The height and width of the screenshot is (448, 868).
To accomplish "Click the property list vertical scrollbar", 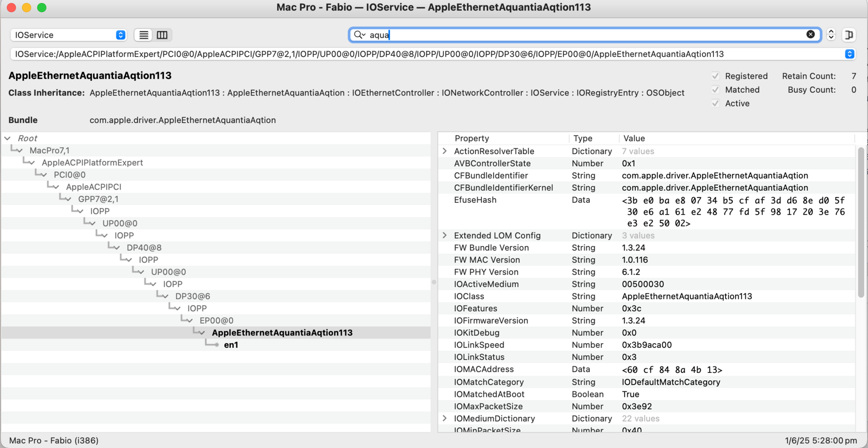I will [861, 222].
